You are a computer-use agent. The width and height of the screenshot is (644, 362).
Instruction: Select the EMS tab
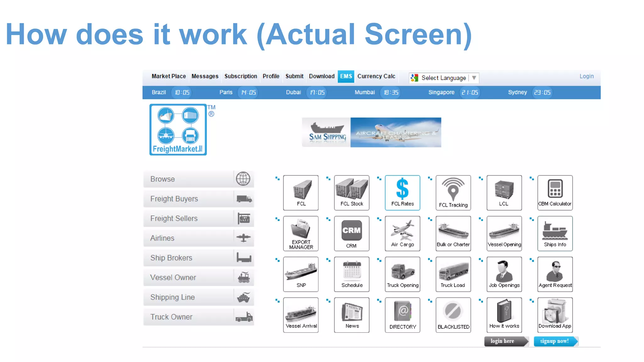click(346, 76)
